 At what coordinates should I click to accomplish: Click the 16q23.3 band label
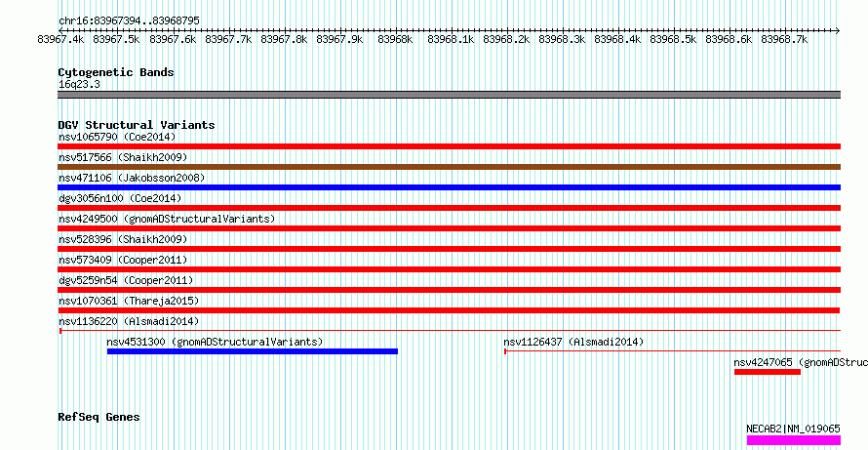(x=79, y=85)
